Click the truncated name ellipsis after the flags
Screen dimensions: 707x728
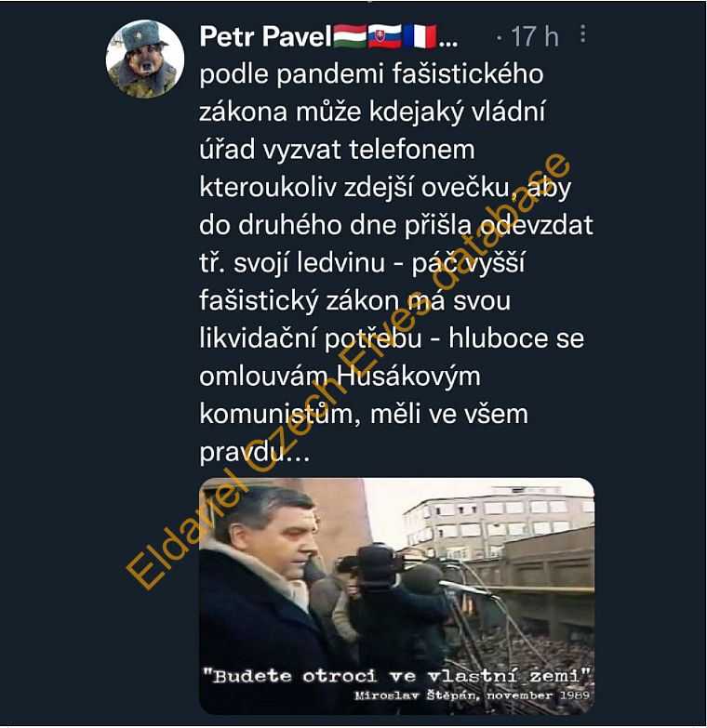[x=448, y=44]
